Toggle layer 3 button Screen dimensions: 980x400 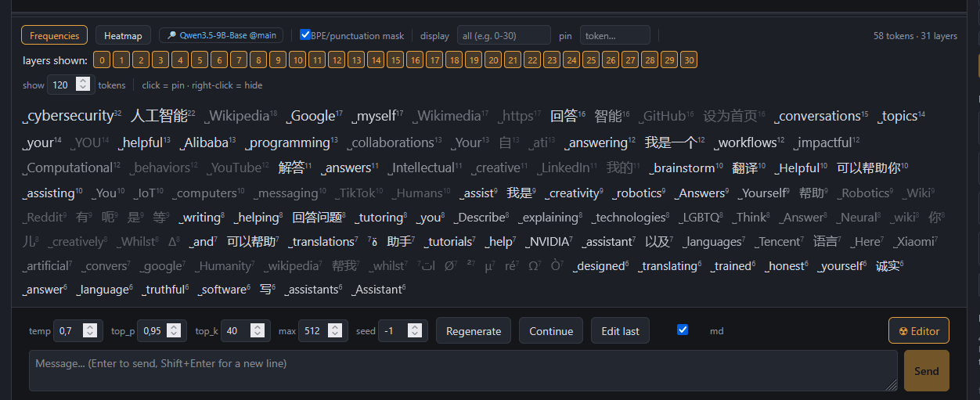pyautogui.click(x=160, y=59)
